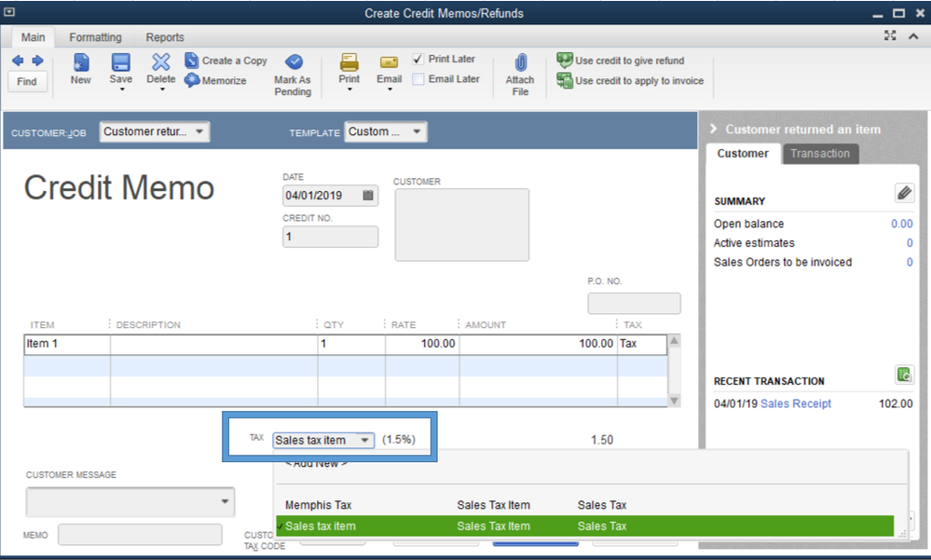This screenshot has height=560, width=931.
Task: Click the Amount cell for Item 1
Action: (x=538, y=344)
